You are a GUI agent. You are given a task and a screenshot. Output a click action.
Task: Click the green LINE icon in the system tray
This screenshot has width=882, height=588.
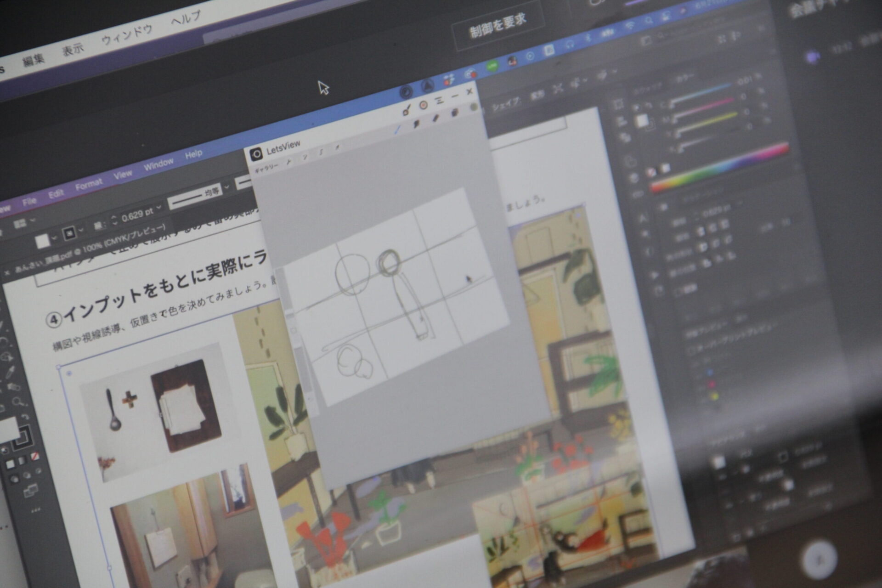click(492, 67)
